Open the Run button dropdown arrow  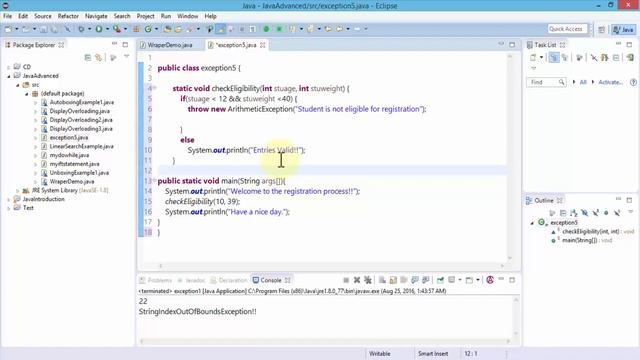click(107, 29)
